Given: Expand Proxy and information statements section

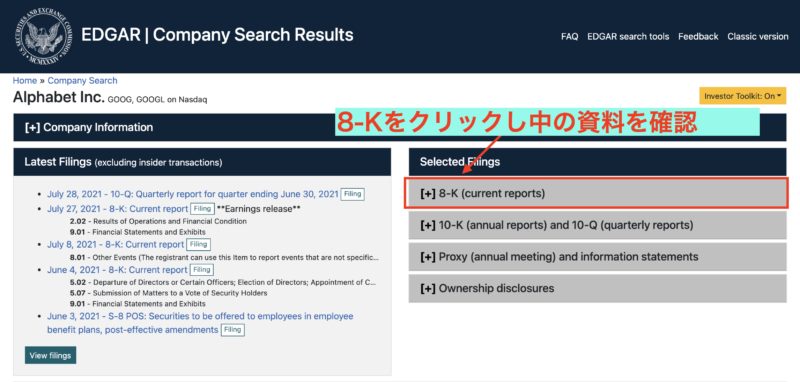Looking at the screenshot, I should point(597,257).
